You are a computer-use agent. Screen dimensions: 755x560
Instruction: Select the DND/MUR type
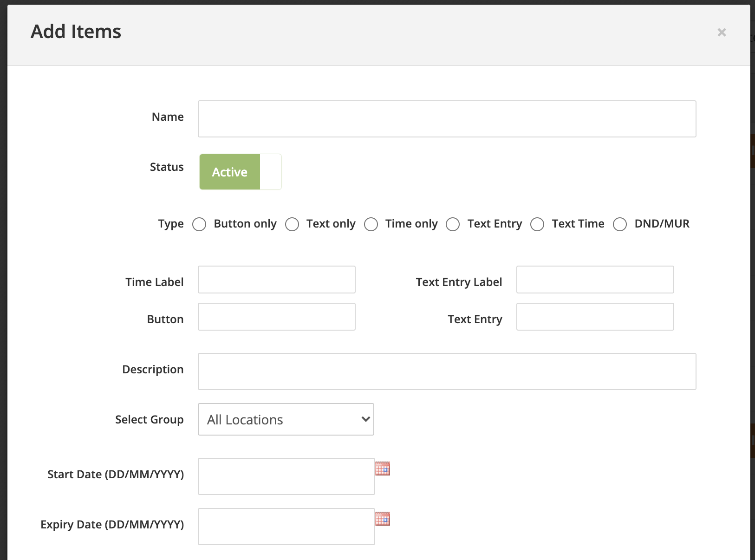pyautogui.click(x=619, y=224)
